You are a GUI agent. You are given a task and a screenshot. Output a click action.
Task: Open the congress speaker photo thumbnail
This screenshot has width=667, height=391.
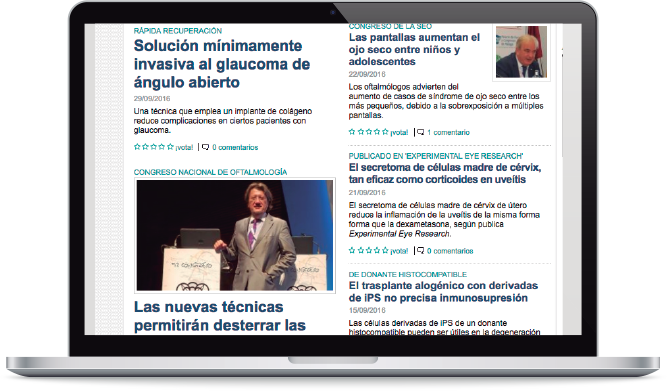tap(235, 235)
